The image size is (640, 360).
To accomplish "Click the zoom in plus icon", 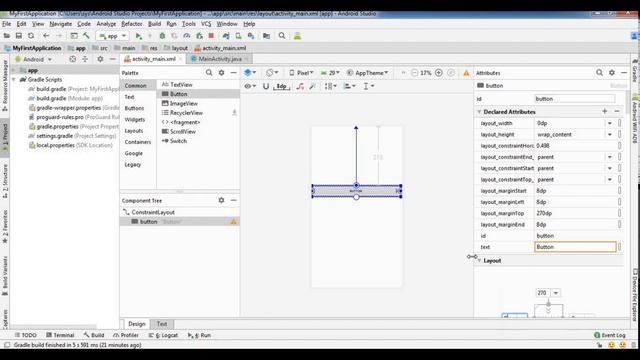I will click(439, 73).
